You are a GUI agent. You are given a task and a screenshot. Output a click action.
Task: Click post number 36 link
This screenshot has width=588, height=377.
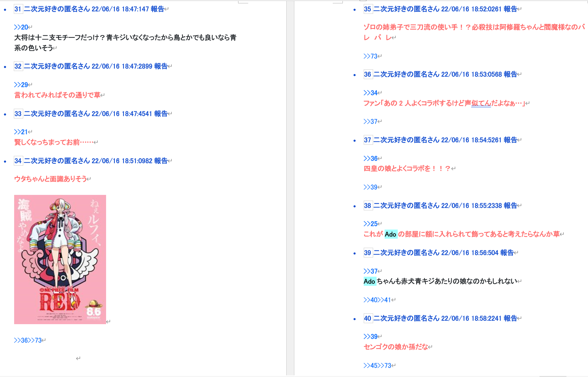(x=367, y=74)
